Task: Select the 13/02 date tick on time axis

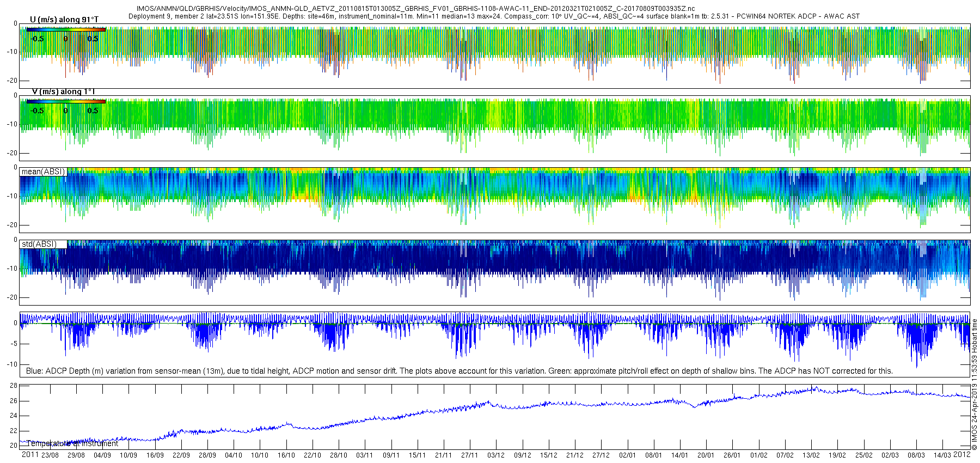Action: [811, 455]
